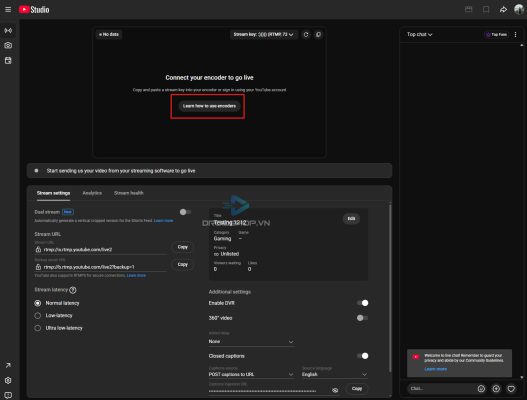Image resolution: width=527 pixels, height=400 pixels.
Task: Open Learn more link about RTMPS
Action: 136,276
